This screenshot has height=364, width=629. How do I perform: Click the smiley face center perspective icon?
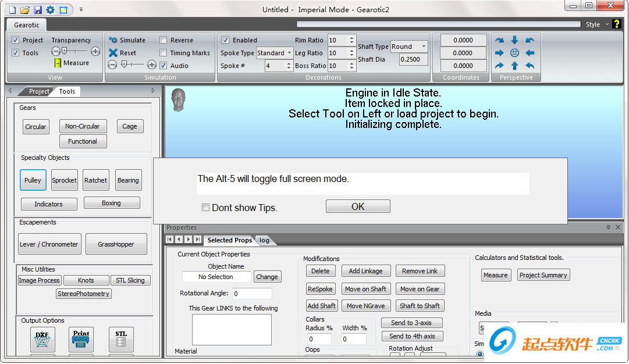click(515, 52)
